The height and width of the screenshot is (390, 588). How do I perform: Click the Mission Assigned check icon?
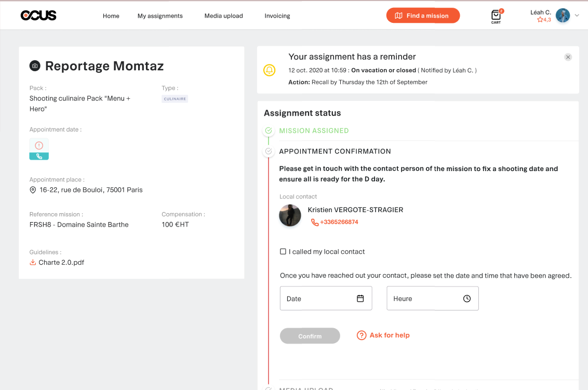(269, 131)
